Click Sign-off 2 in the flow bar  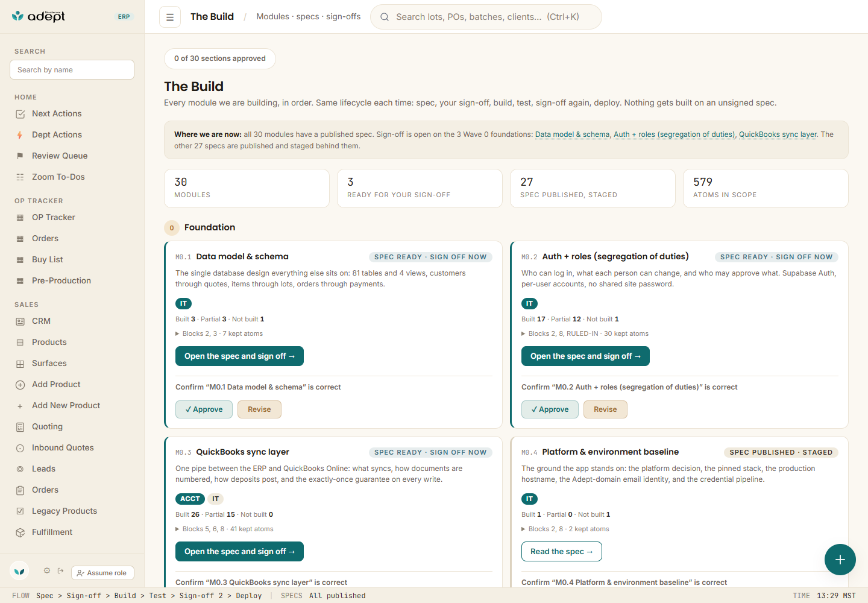201,596
